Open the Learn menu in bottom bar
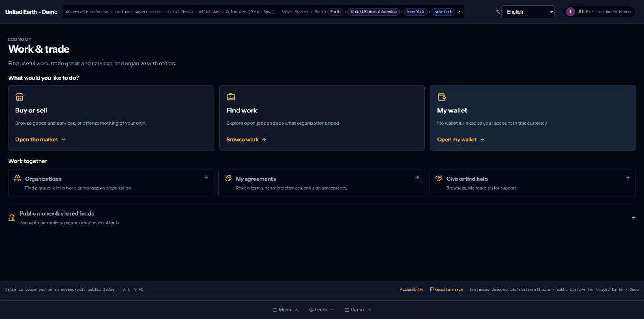 click(321, 310)
